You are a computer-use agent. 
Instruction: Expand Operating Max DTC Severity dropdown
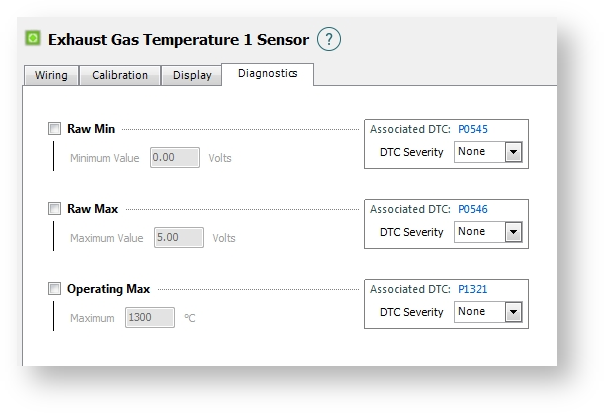point(489,312)
